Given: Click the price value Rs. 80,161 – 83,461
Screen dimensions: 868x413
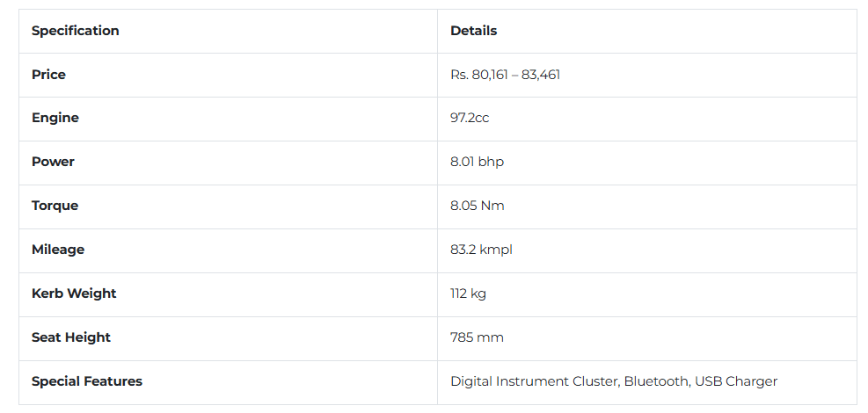Looking at the screenshot, I should point(505,75).
